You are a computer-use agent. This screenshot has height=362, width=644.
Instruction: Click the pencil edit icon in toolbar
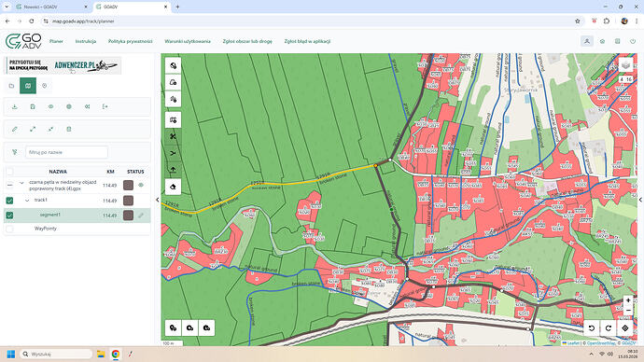coord(15,130)
